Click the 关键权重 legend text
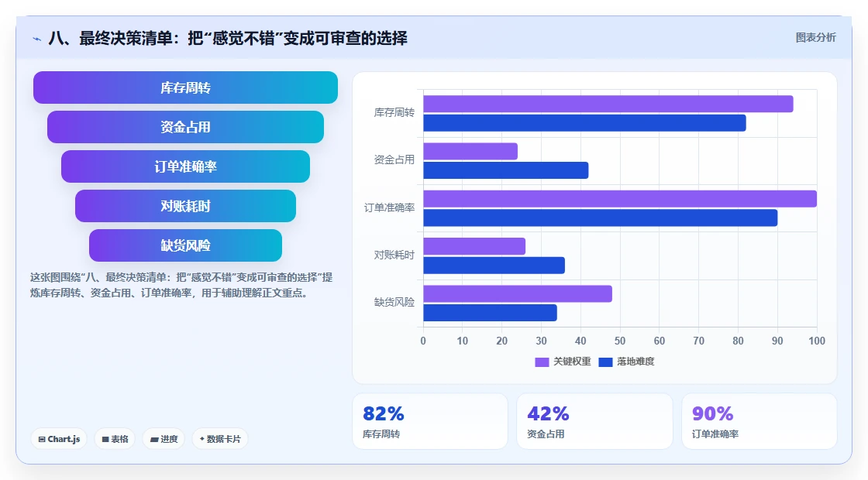 572,362
